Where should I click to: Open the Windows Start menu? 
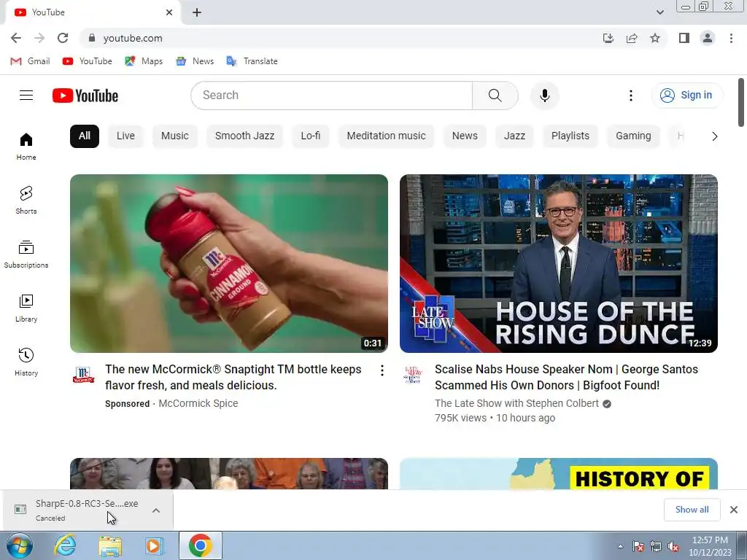coord(19,545)
